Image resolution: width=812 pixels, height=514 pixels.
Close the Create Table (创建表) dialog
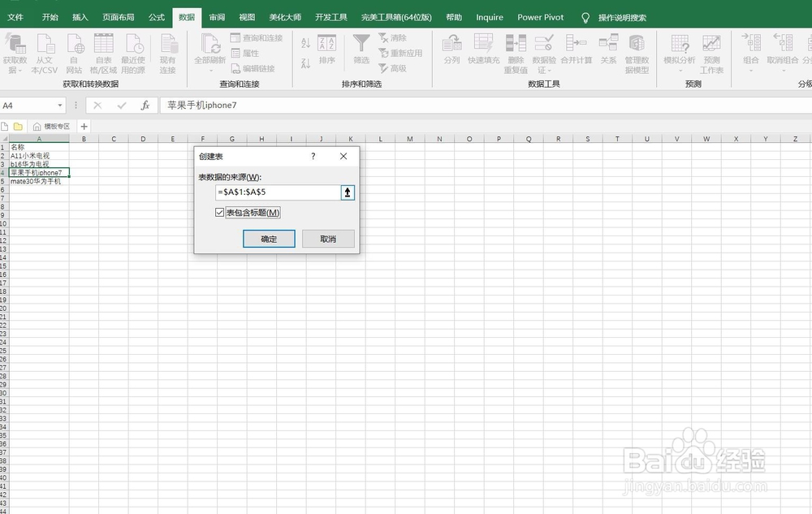pyautogui.click(x=343, y=156)
